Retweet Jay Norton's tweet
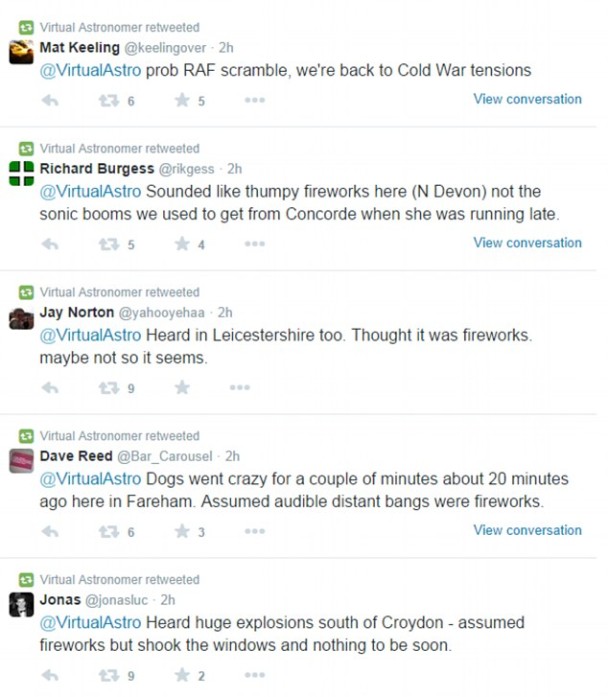The image size is (608, 697). coord(108,388)
